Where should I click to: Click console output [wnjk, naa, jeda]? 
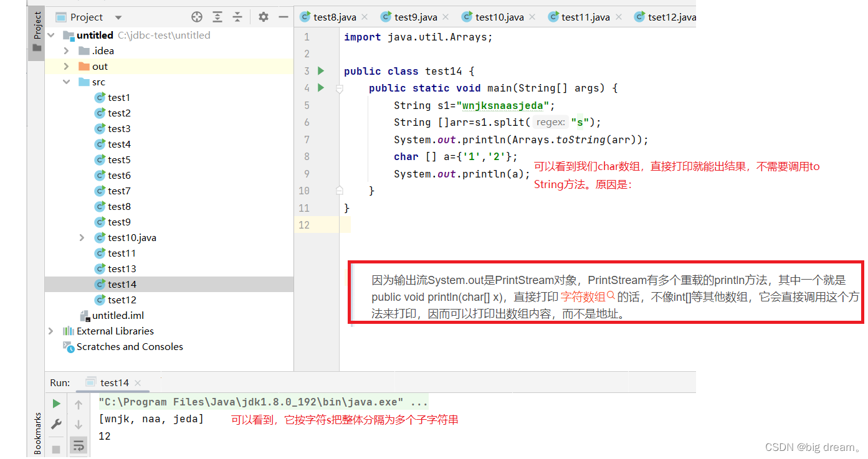click(151, 419)
